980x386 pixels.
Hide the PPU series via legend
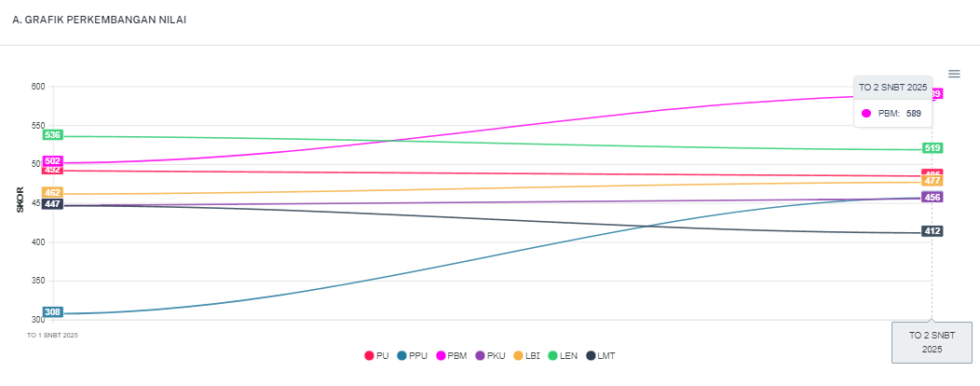(x=411, y=356)
